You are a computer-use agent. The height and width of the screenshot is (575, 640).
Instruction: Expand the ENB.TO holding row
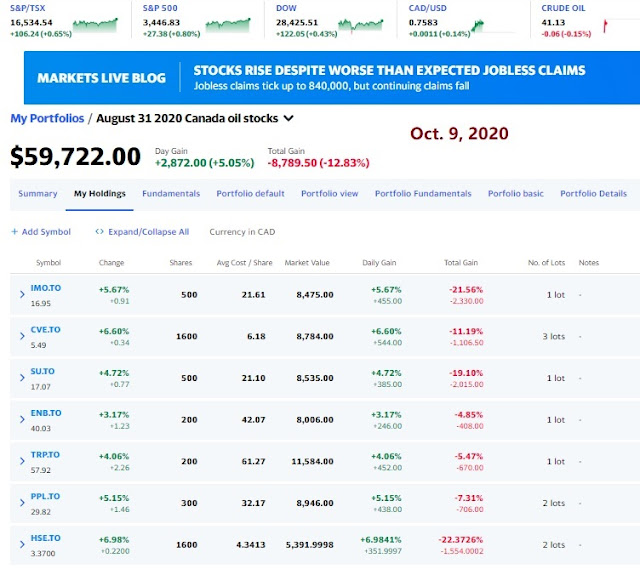(x=22, y=420)
